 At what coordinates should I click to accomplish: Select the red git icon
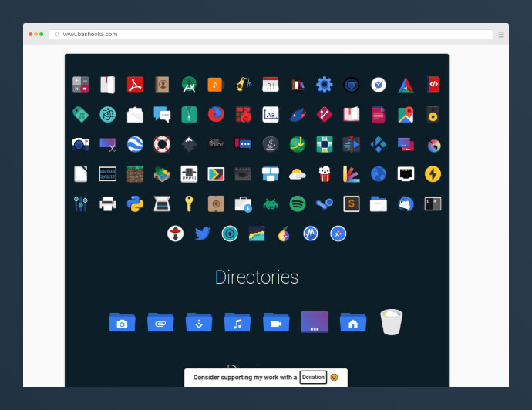(325, 115)
